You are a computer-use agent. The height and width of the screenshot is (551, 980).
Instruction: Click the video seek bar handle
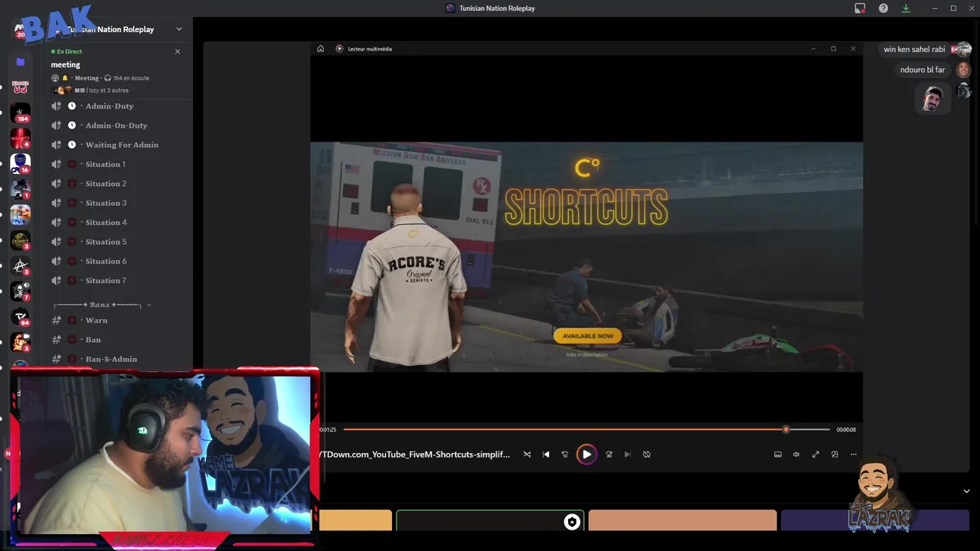tap(786, 429)
